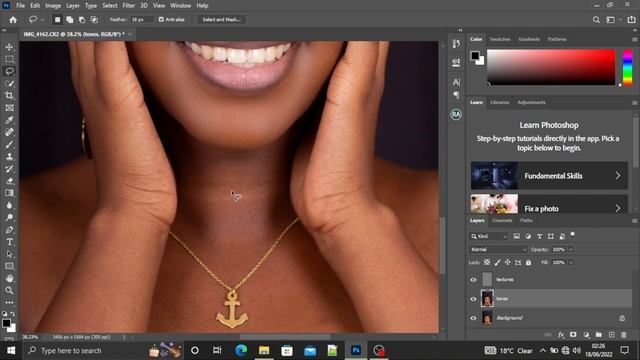
Task: Select the Hand tool
Action: [9, 278]
